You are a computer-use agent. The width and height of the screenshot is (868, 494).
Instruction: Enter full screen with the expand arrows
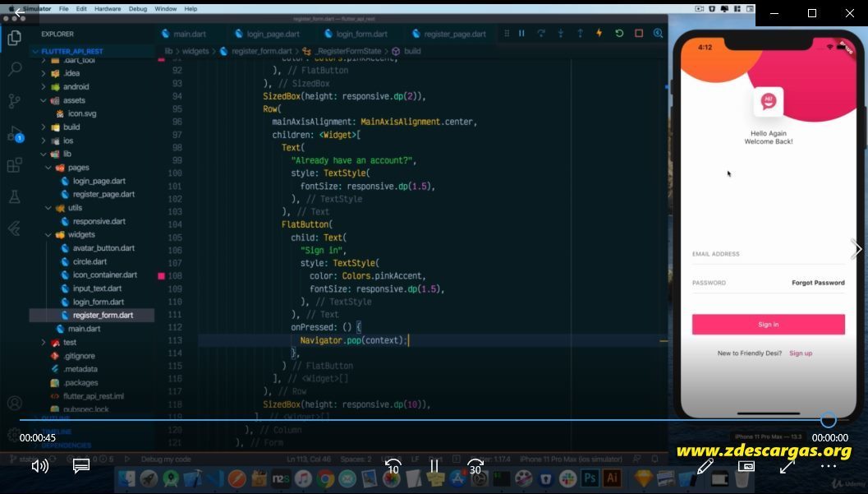[788, 466]
